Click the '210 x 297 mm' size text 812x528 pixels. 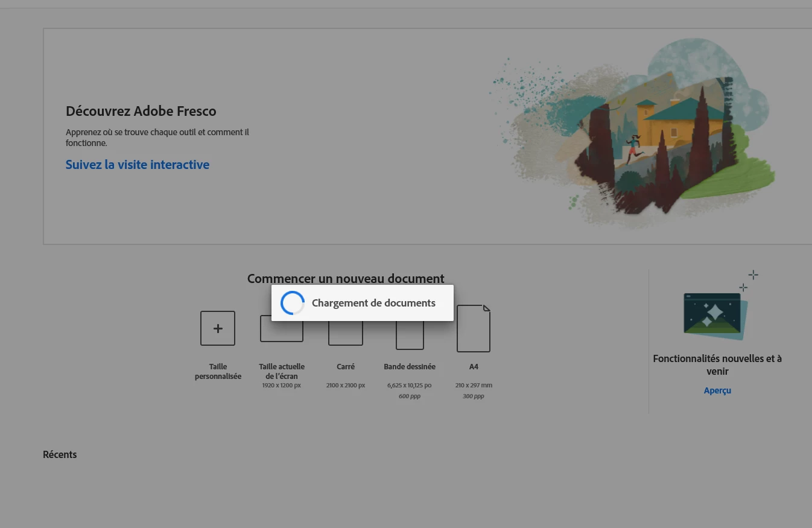474,385
